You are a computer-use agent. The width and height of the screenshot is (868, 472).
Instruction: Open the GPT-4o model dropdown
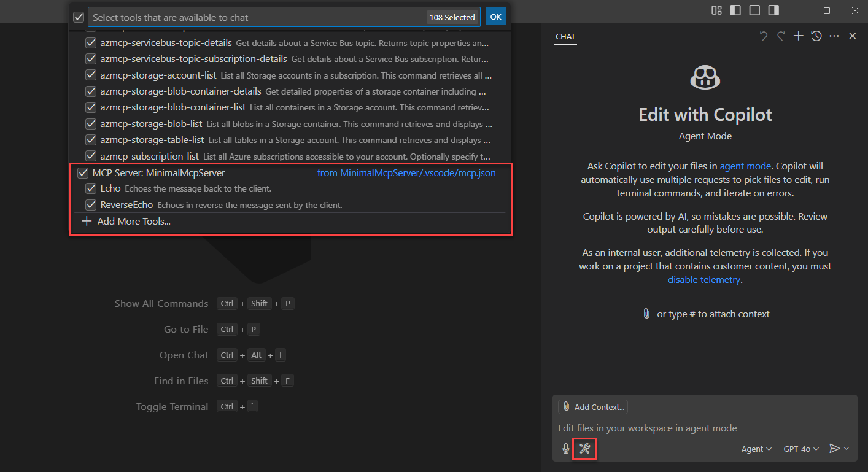point(801,449)
